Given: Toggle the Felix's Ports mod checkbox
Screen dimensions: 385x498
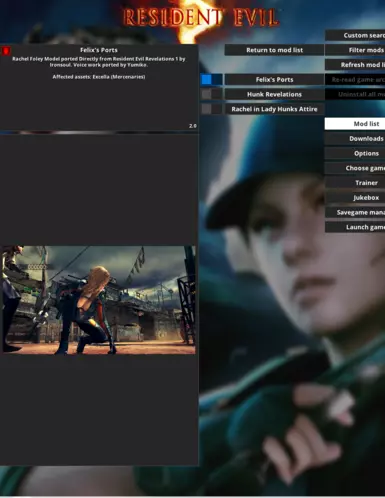Looking at the screenshot, I should point(207,79).
